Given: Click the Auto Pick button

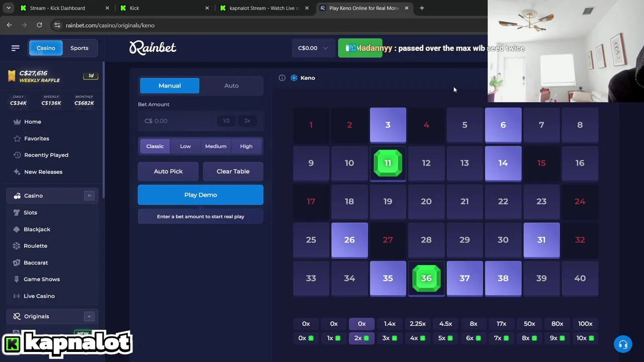Looking at the screenshot, I should [168, 171].
